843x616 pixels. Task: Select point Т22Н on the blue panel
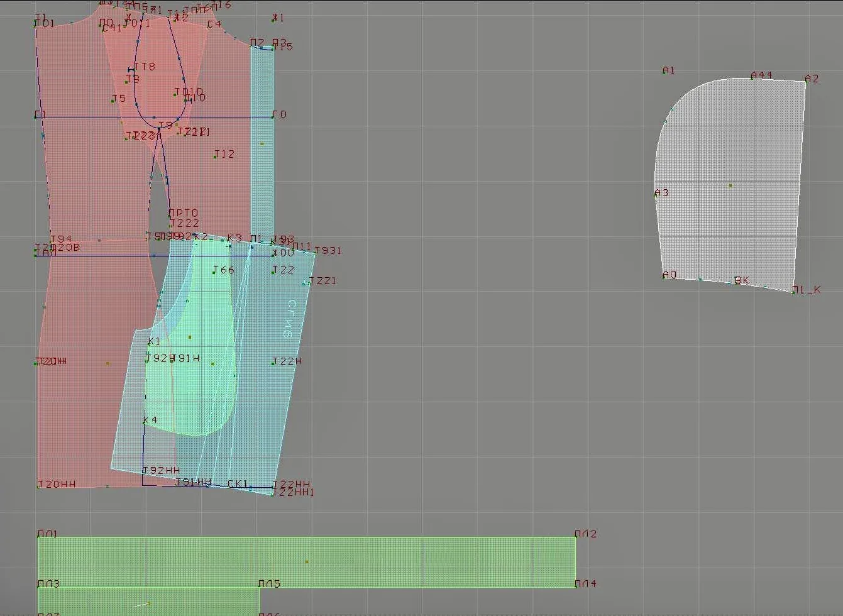coord(287,361)
